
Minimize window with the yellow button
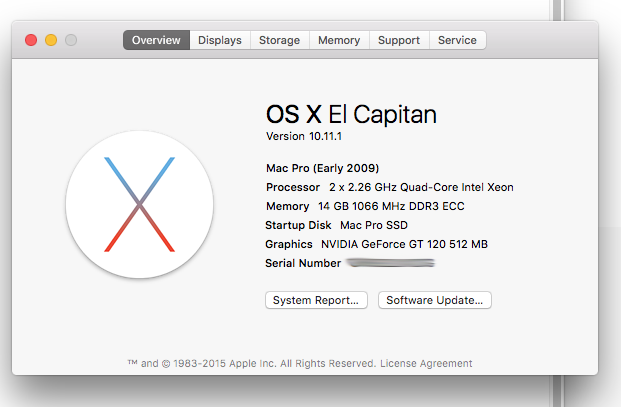pyautogui.click(x=51, y=40)
